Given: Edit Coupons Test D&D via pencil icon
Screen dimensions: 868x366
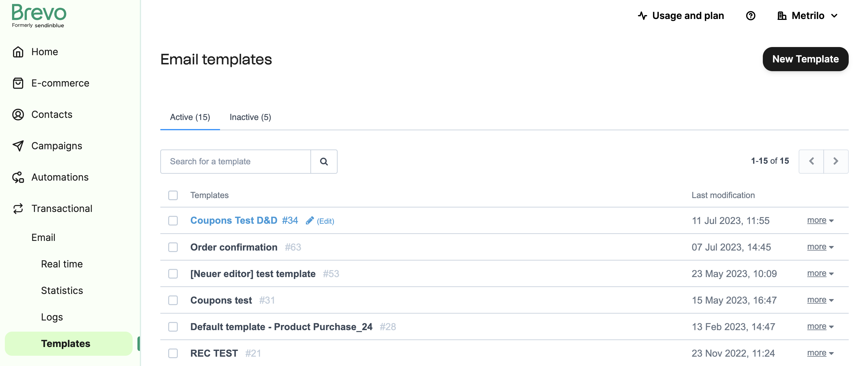Looking at the screenshot, I should coord(310,221).
